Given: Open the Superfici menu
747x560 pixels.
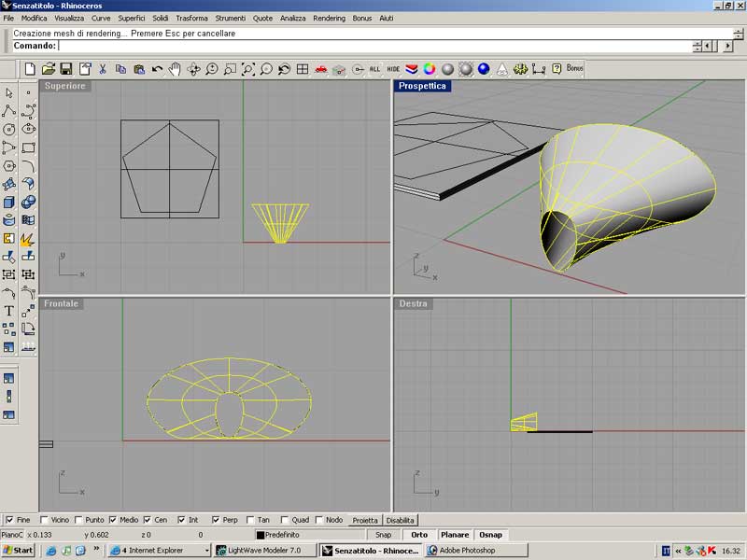Looking at the screenshot, I should [131, 18].
